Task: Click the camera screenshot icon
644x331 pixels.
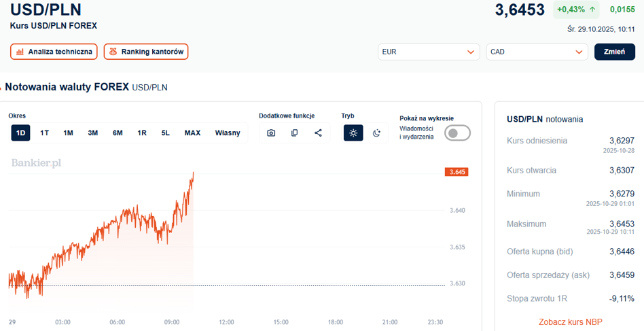Action: pyautogui.click(x=271, y=133)
